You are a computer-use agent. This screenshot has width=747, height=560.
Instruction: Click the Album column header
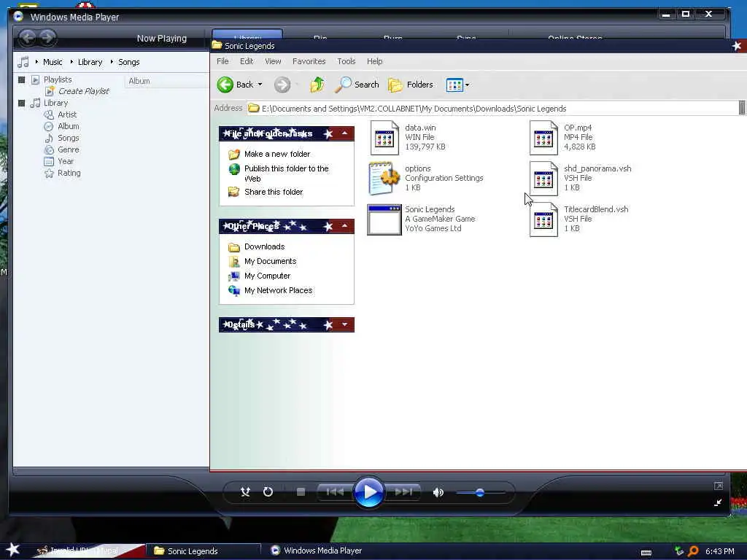[167, 81]
